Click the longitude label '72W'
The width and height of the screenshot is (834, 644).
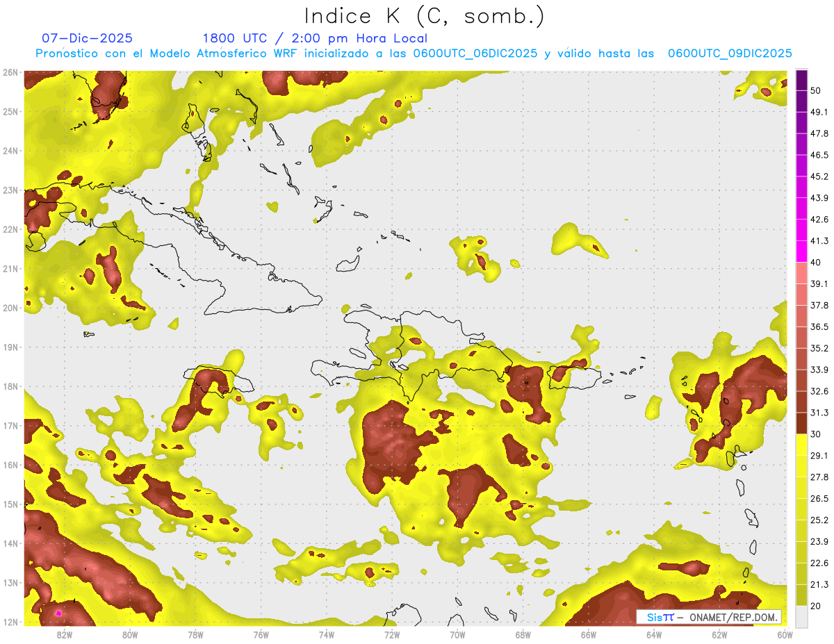tap(392, 635)
